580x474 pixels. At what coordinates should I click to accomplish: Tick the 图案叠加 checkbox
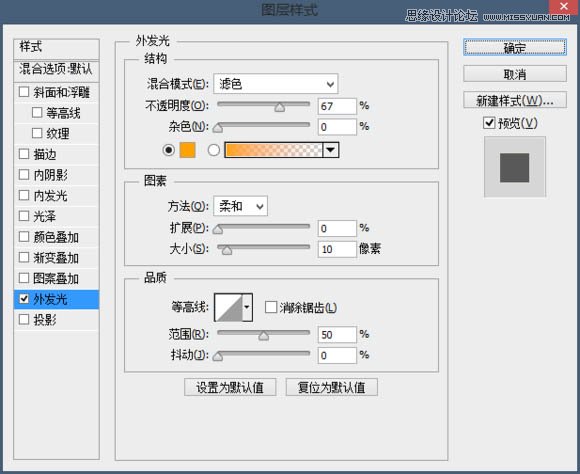click(24, 278)
